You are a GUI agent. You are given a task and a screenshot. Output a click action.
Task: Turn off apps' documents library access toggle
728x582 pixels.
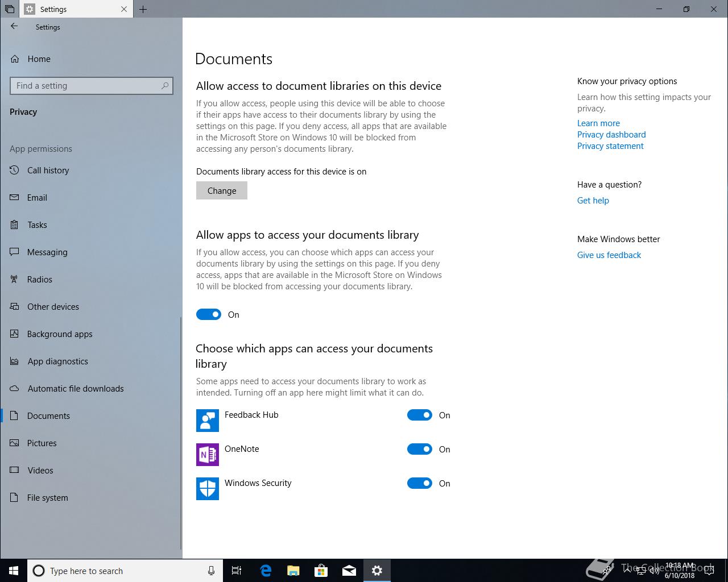click(209, 314)
